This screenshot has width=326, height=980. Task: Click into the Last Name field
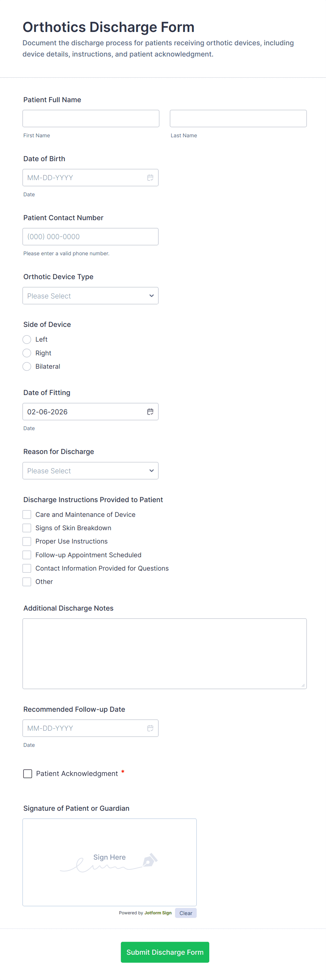238,118
